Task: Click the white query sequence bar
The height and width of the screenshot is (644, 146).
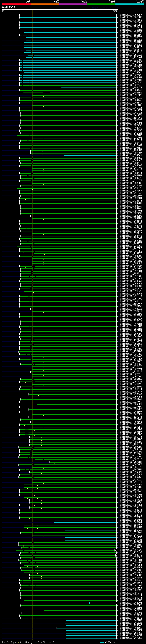Action: (x=60, y=9)
